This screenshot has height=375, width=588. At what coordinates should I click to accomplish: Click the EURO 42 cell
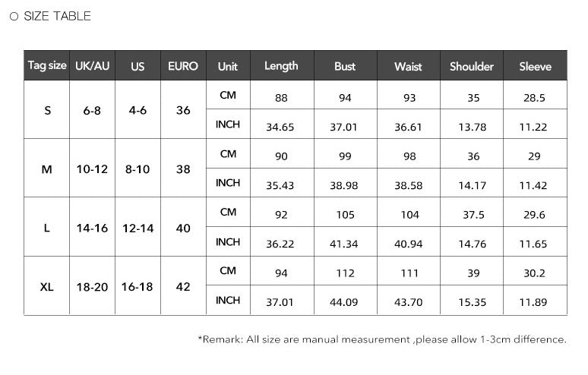pyautogui.click(x=183, y=286)
